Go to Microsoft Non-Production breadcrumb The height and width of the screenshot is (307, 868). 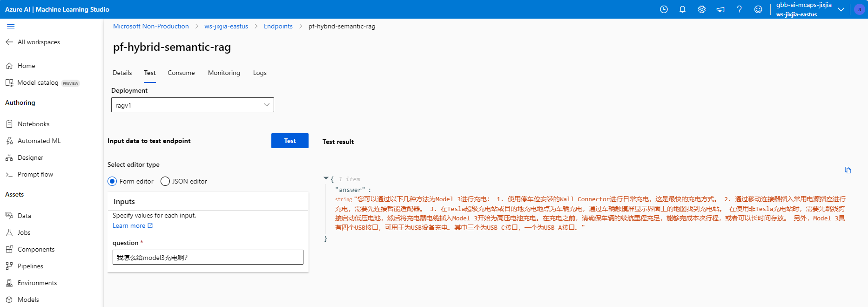tap(151, 26)
